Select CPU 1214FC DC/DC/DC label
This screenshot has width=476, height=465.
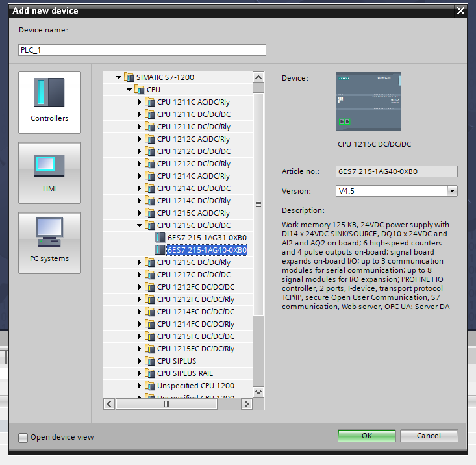pos(195,312)
